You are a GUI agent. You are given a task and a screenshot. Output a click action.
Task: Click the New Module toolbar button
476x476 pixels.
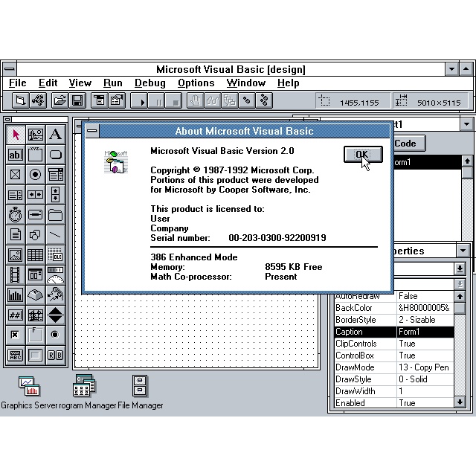(38, 100)
